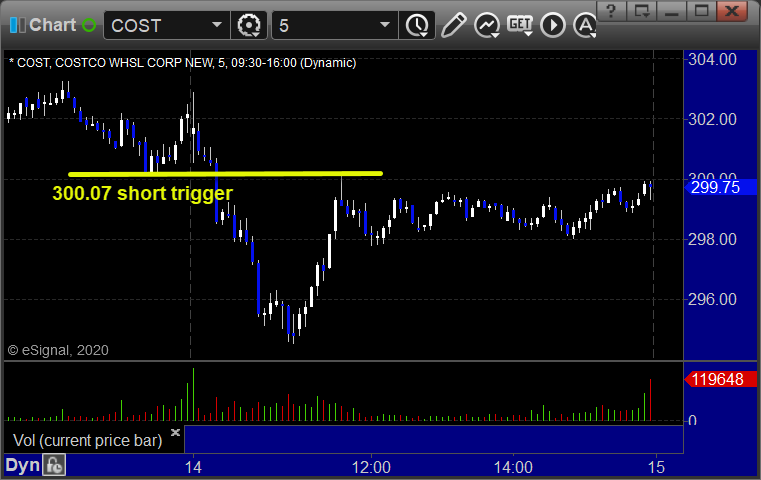Open the time template clock menu
Viewport: 761px width, 480px height.
[417, 25]
